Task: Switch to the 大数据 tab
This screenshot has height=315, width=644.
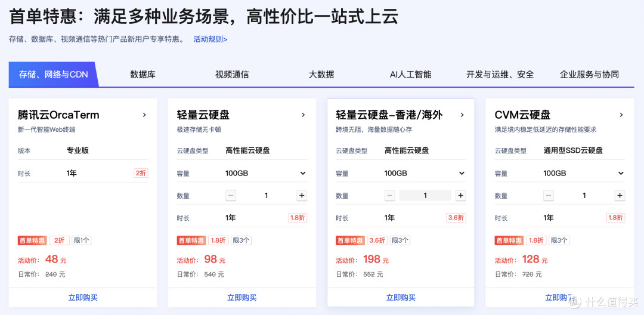Action: (x=321, y=75)
